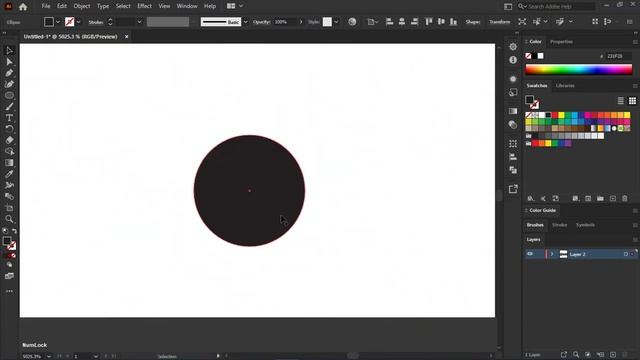Click the Transform button in control bar
The width and height of the screenshot is (640, 360).
coord(500,22)
